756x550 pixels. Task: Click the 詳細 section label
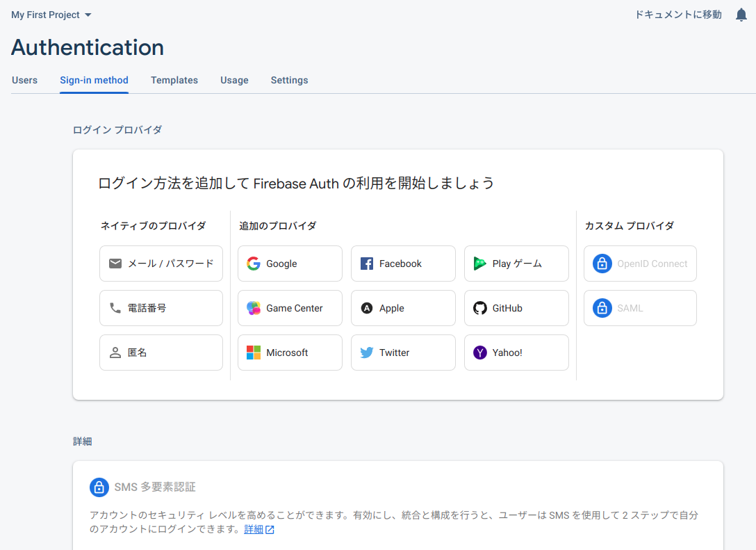pos(83,442)
